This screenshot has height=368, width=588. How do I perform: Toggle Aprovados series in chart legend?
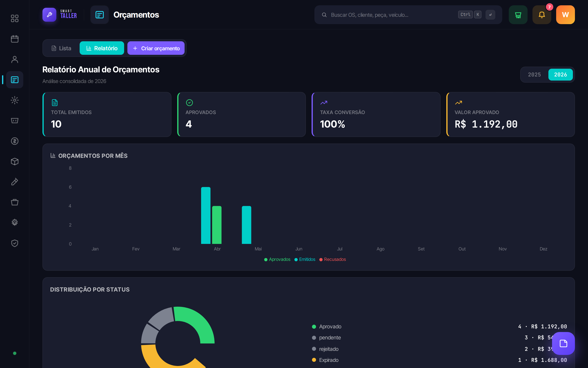pyautogui.click(x=277, y=259)
